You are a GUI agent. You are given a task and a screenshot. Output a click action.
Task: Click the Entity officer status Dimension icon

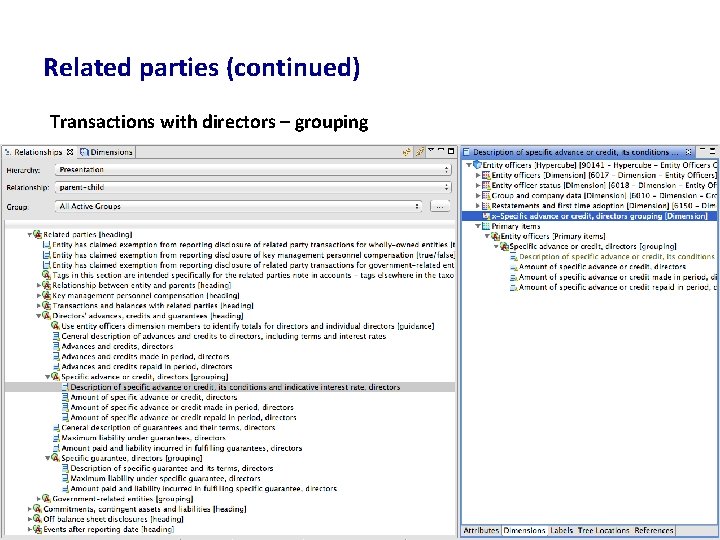tap(486, 186)
